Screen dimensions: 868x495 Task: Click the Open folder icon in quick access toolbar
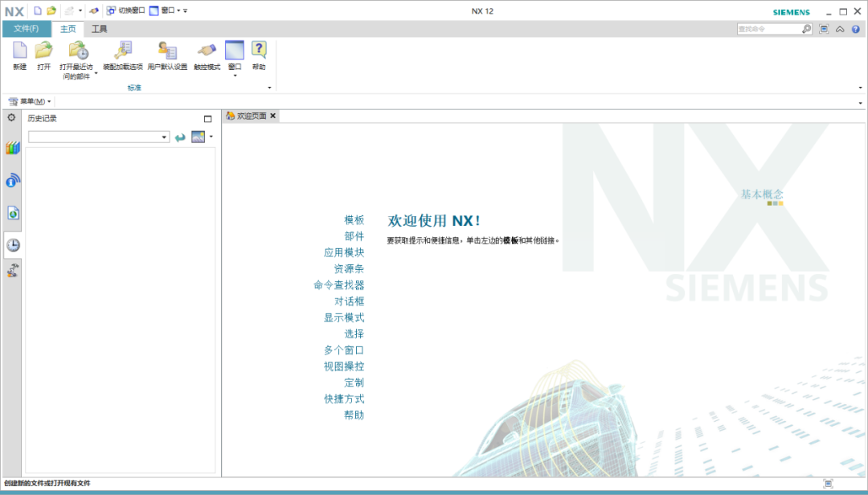51,10
